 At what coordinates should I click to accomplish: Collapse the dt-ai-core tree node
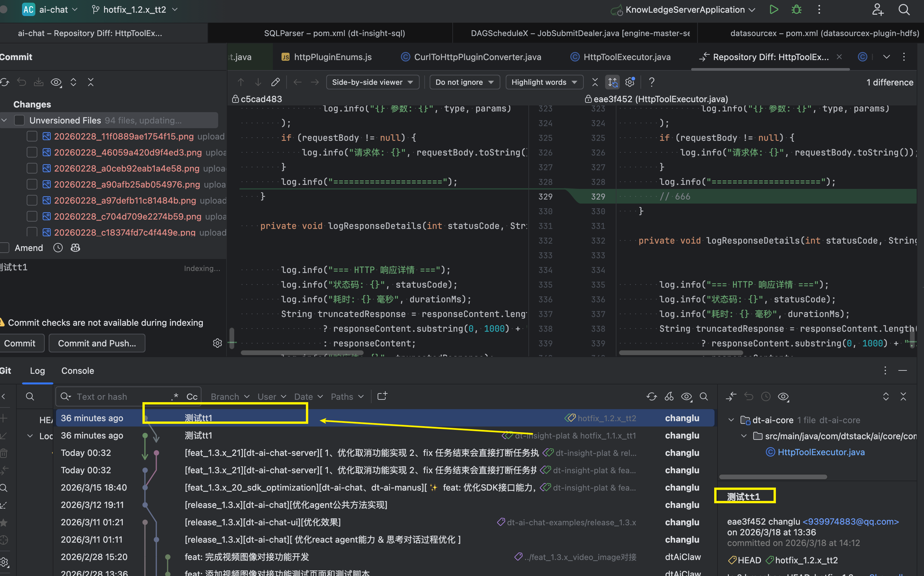click(x=731, y=420)
